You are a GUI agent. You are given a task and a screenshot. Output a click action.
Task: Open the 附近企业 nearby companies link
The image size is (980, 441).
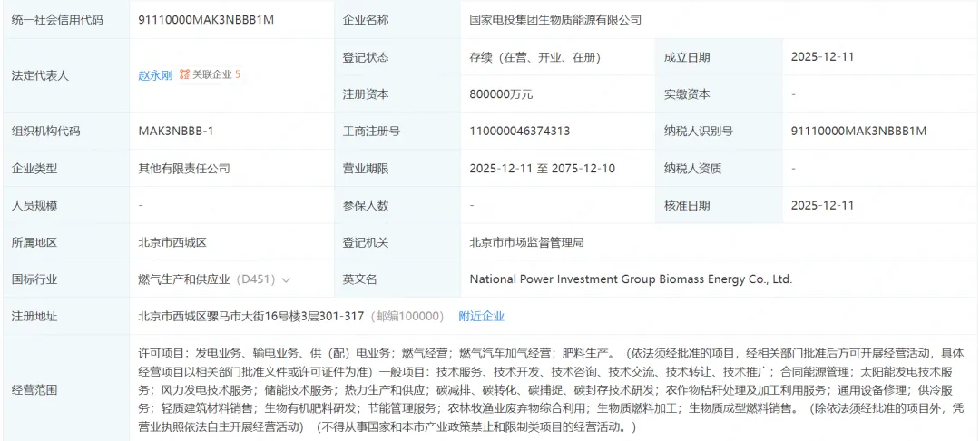(x=481, y=316)
